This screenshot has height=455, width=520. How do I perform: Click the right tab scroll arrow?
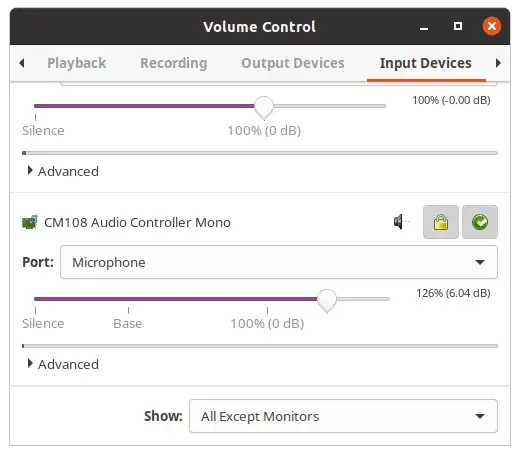498,63
